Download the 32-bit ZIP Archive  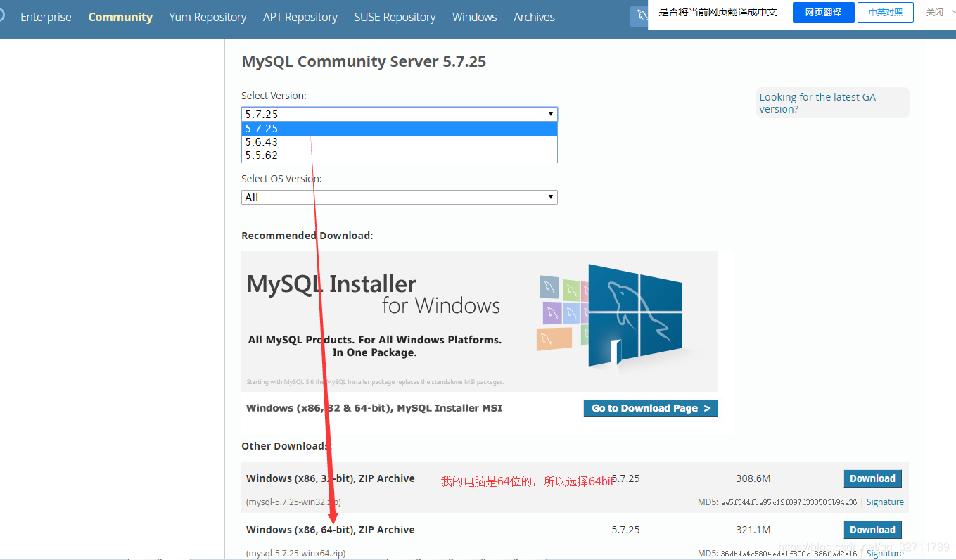coord(872,478)
